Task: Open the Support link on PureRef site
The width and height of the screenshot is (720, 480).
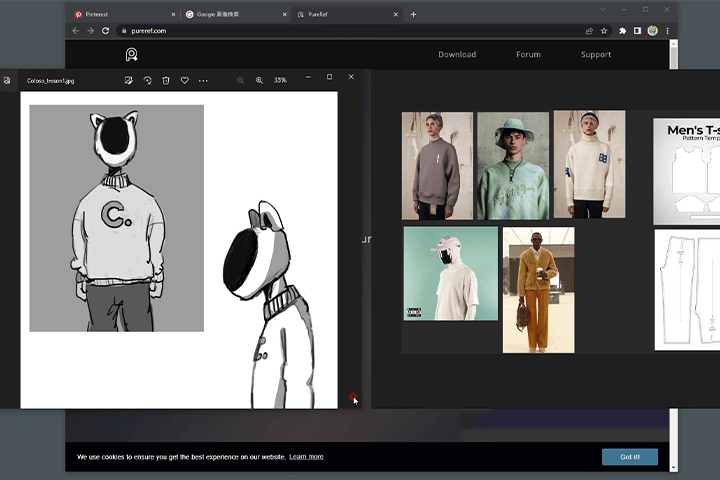Action: point(596,54)
